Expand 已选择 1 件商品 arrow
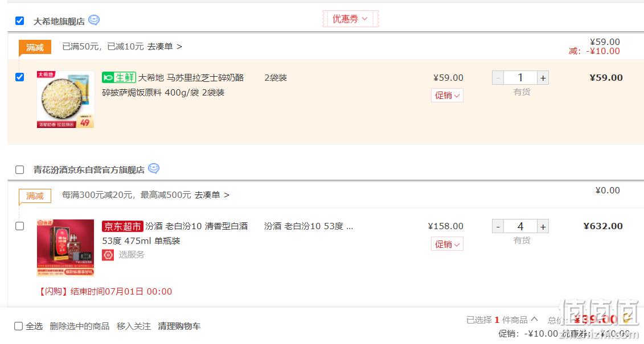 click(534, 319)
